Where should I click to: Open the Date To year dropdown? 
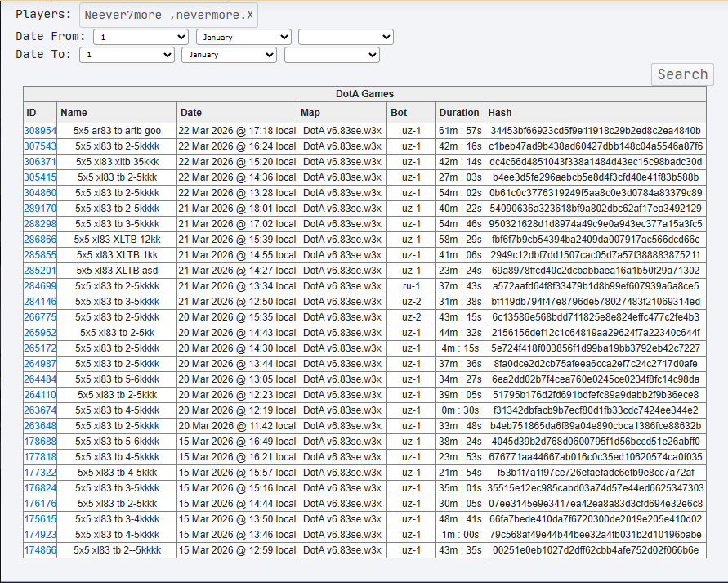click(x=332, y=55)
